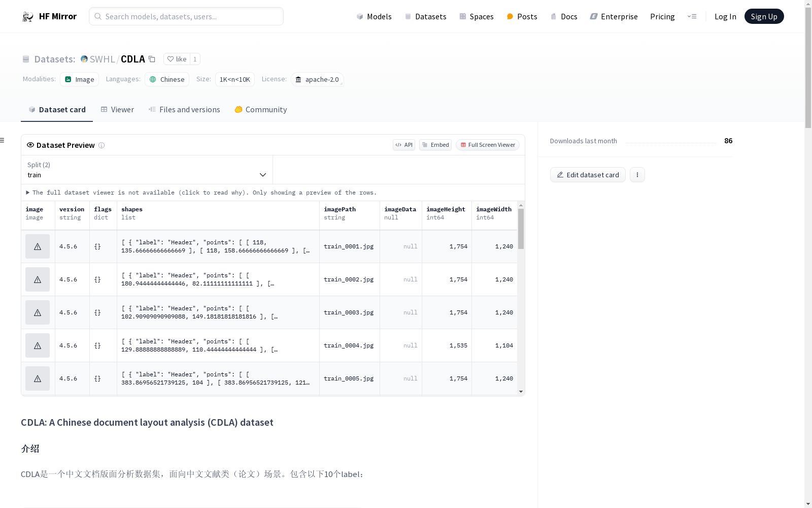Click the Chinese language tag
This screenshot has height=508, width=812.
(x=167, y=79)
